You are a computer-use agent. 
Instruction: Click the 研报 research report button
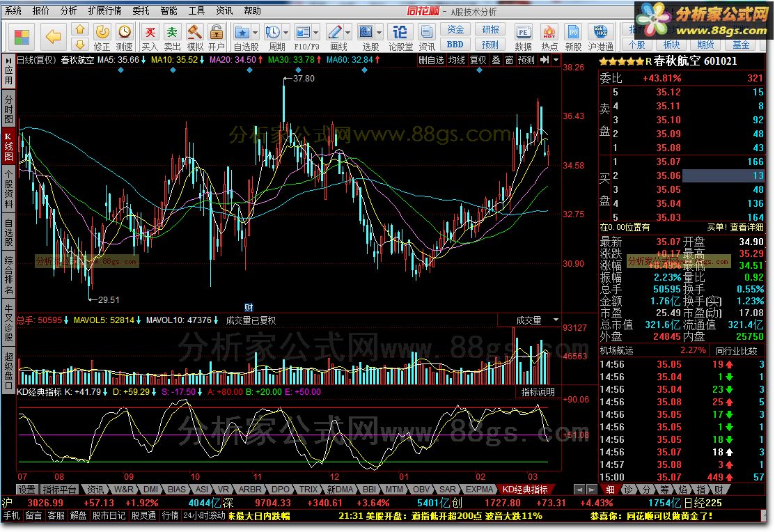pos(490,30)
